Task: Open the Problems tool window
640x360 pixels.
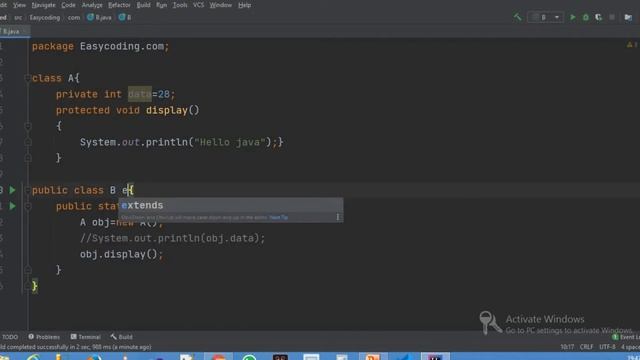Action: 44,337
